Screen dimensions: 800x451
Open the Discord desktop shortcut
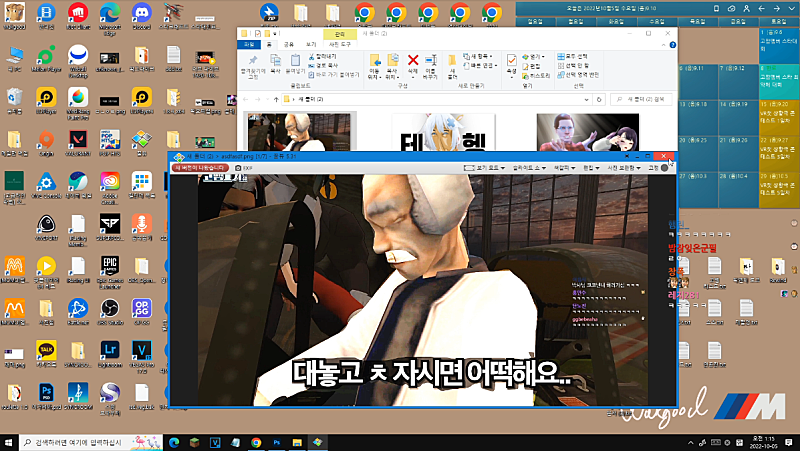coord(141,16)
